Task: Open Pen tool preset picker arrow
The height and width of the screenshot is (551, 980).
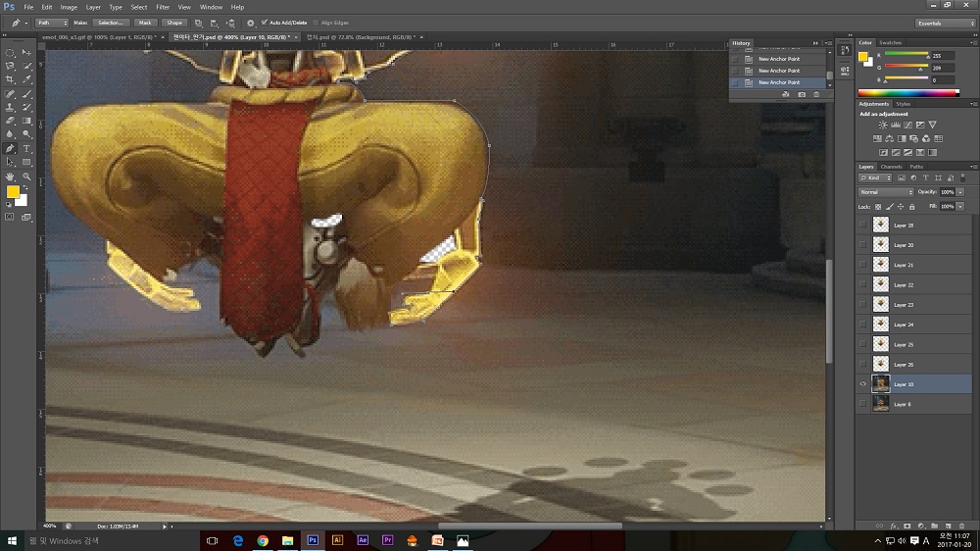Action: coord(25,24)
